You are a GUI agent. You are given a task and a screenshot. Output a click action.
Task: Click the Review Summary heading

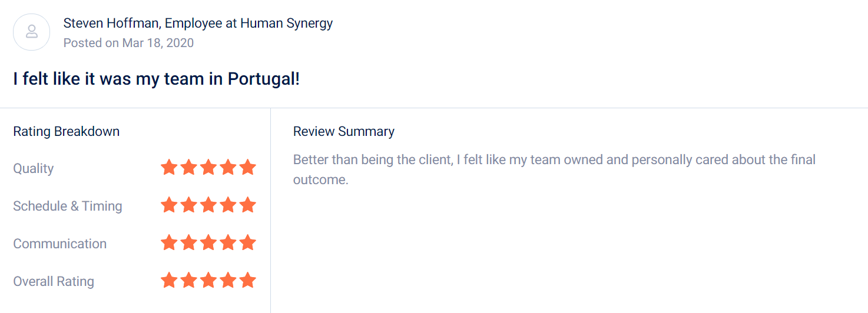344,131
